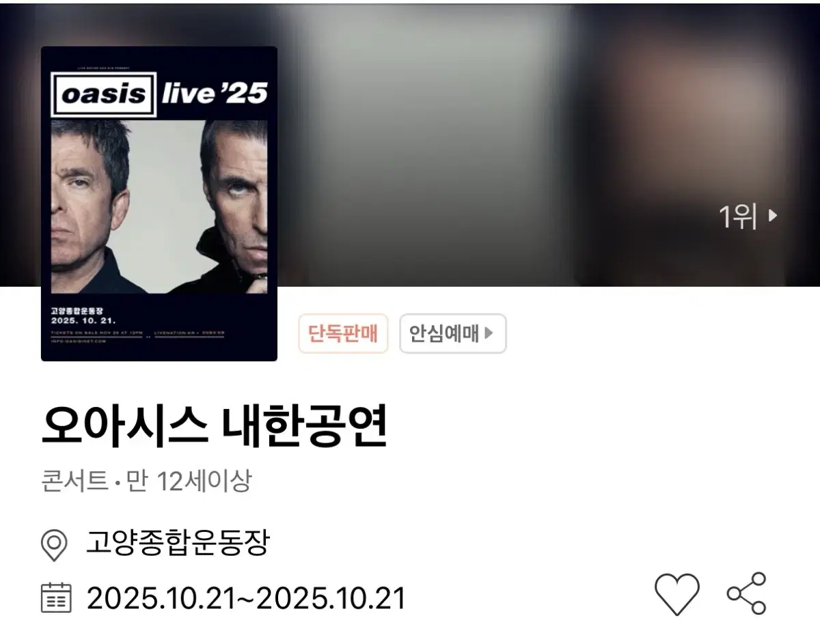Tap the heart icon to favorite the concert
820x644 pixels.
pyautogui.click(x=677, y=594)
